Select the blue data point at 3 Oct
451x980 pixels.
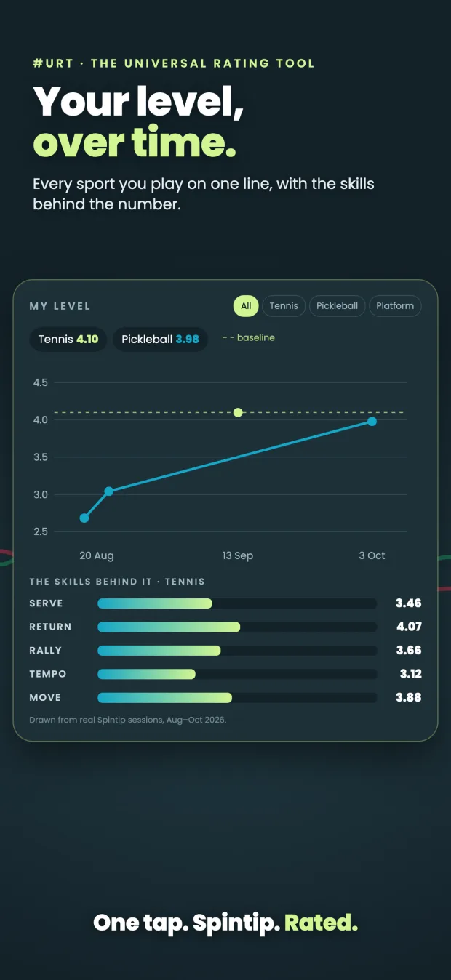point(372,421)
